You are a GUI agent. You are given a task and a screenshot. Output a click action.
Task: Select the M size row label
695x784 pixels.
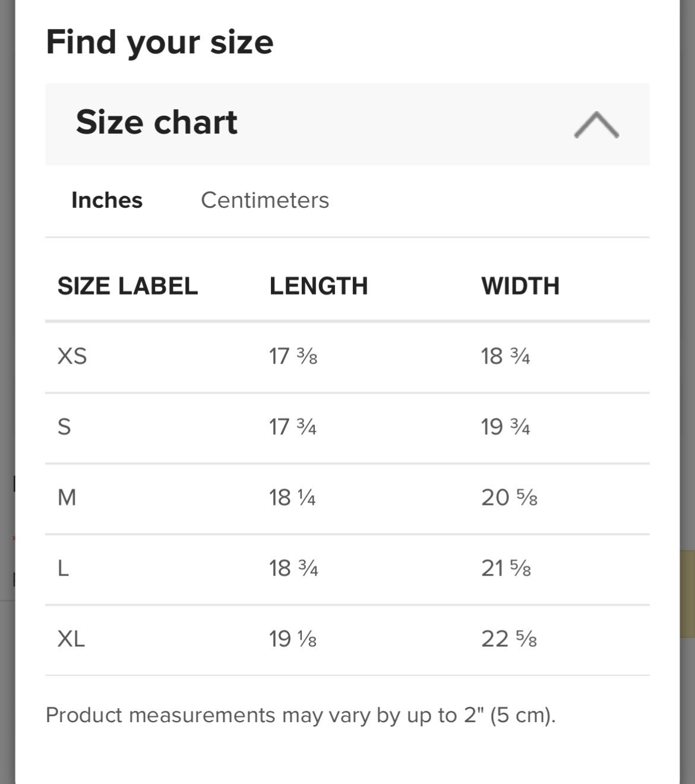[x=67, y=497]
